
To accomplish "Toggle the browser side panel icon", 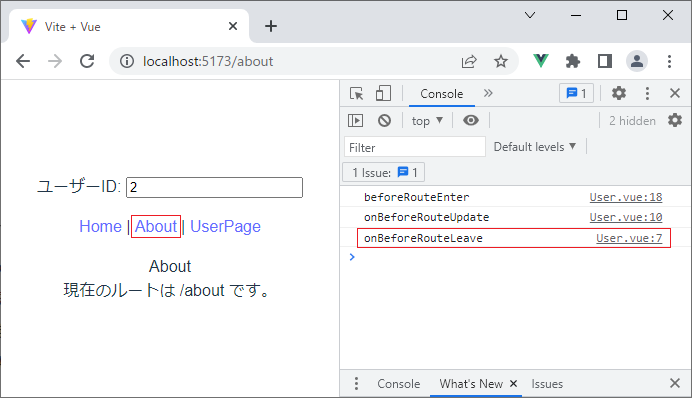I will tap(605, 61).
